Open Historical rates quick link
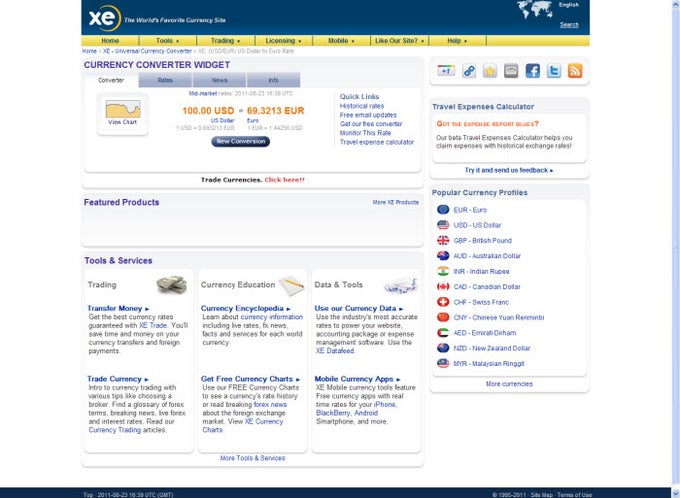Viewport: 680px width, 498px height. 362,106
